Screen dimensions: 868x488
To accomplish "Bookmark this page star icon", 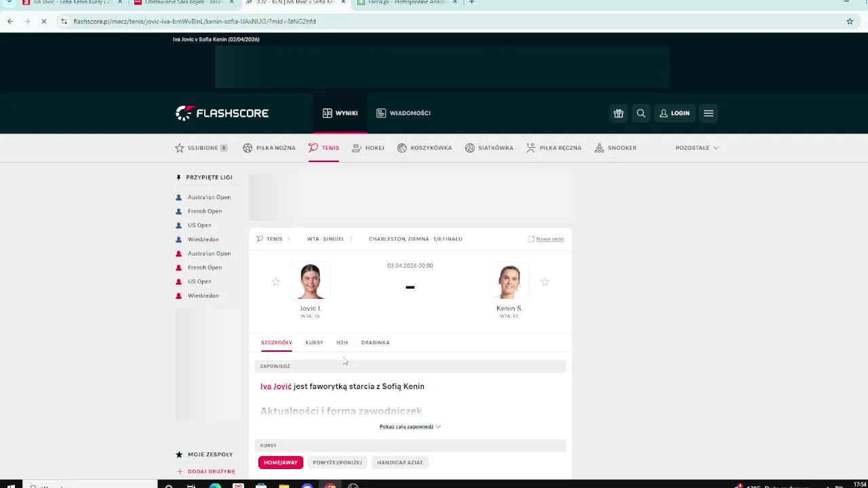I will (x=850, y=21).
